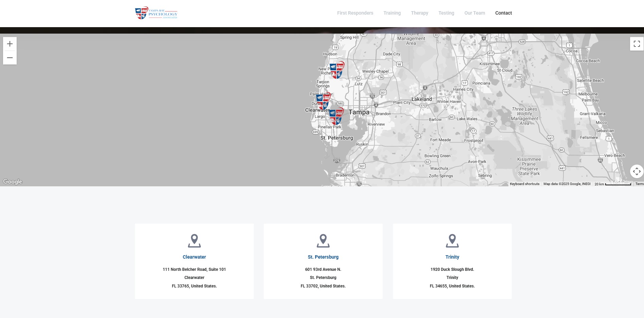Image resolution: width=644 pixels, height=318 pixels.
Task: Click the St. Petersburg office map marker
Action: (336, 116)
